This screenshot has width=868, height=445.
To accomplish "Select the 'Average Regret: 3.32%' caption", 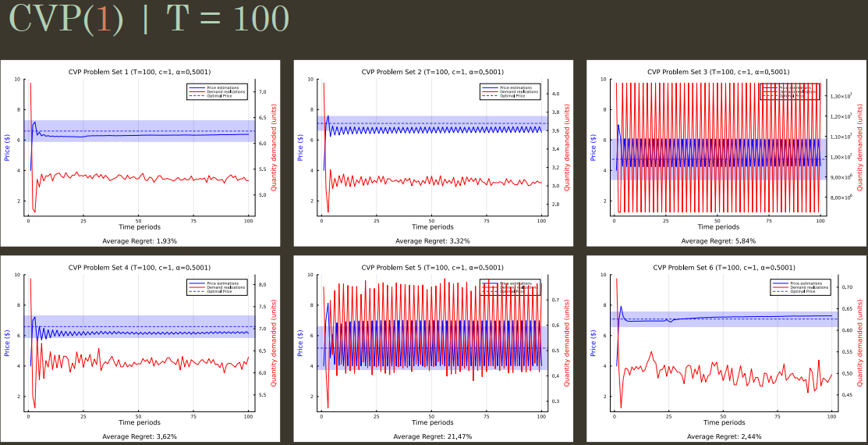I will (433, 241).
